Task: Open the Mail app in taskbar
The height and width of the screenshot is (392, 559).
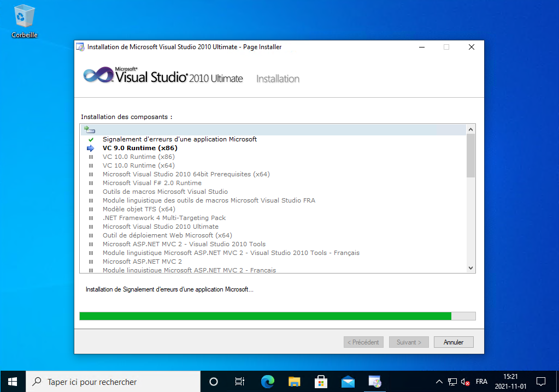Action: [348, 382]
